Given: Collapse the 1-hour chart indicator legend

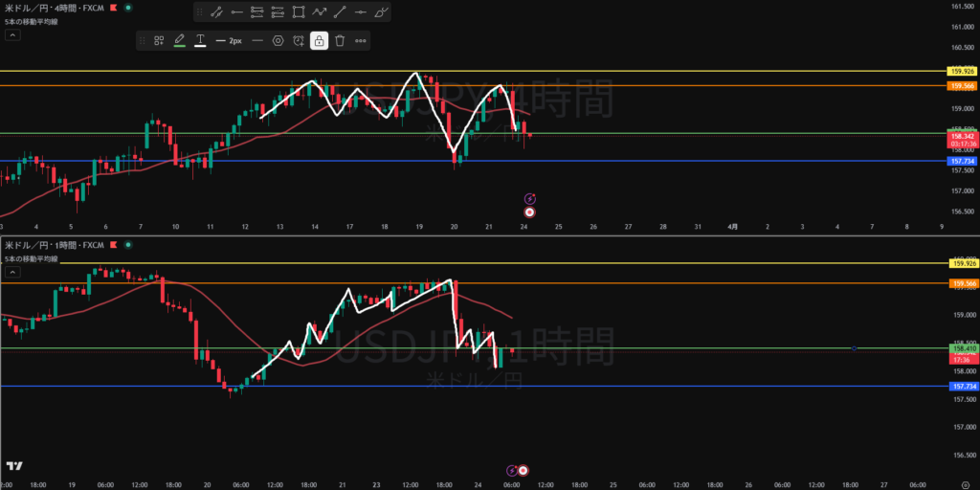Looking at the screenshot, I should (x=12, y=273).
